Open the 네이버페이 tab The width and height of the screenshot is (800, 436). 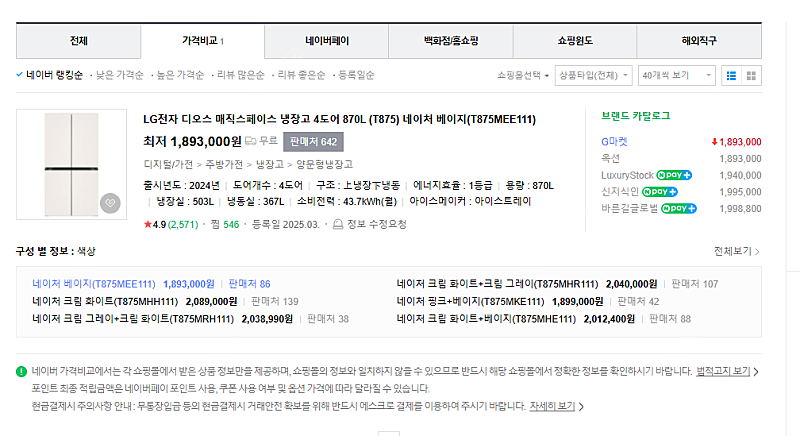pos(327,41)
